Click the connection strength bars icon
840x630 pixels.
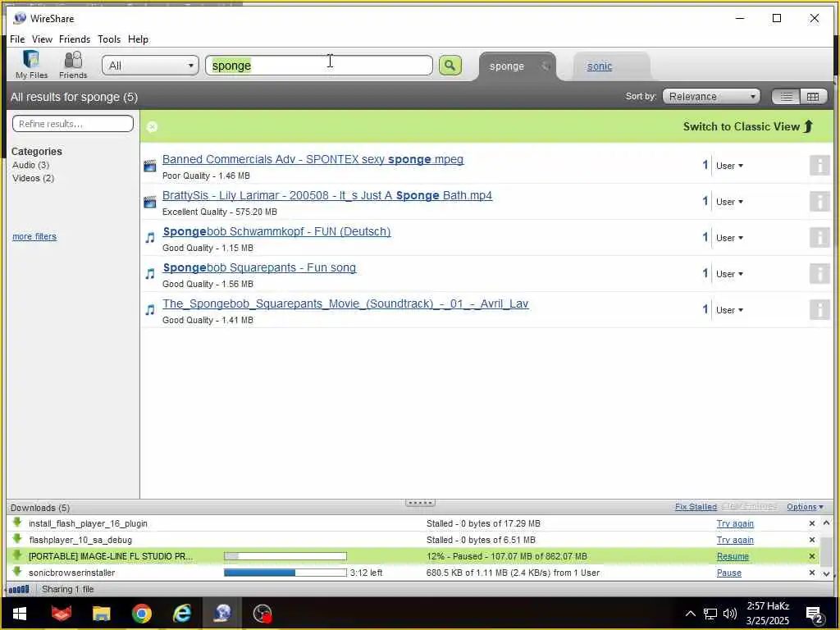pyautogui.click(x=19, y=589)
